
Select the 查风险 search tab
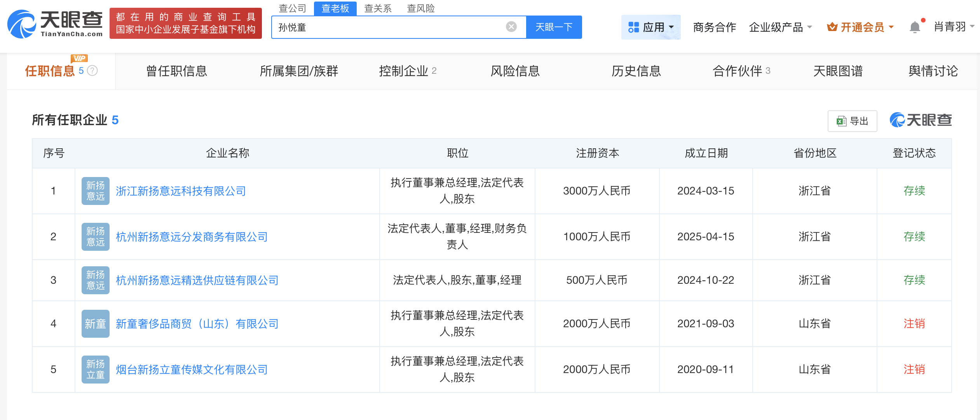click(420, 8)
